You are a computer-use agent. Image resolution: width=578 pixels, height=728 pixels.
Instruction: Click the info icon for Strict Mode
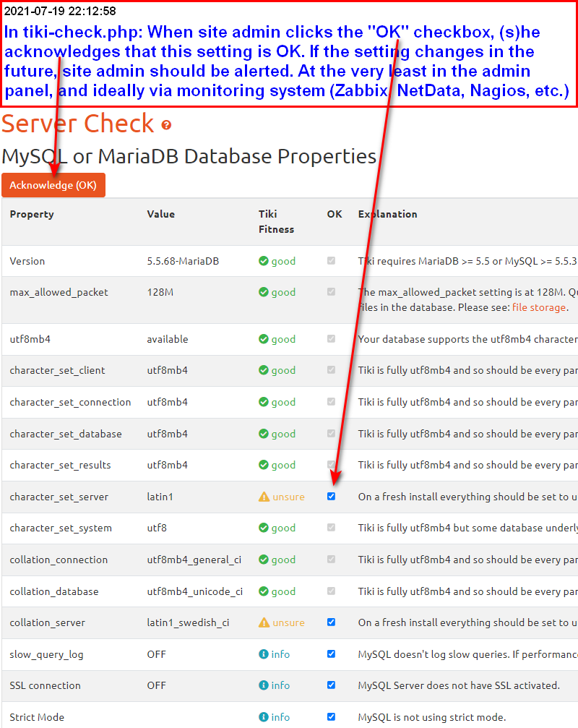264,717
